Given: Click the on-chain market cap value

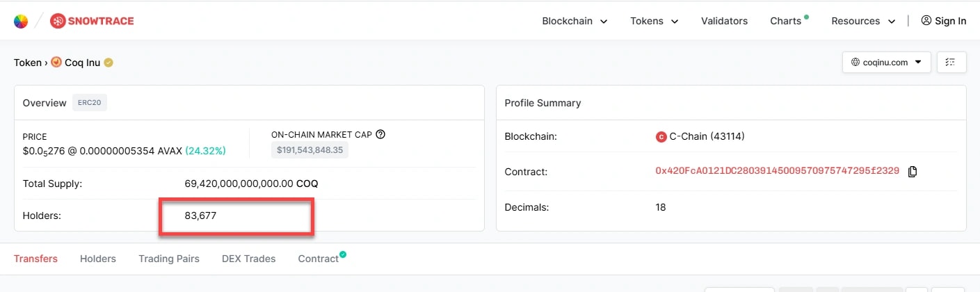Looking at the screenshot, I should point(310,149).
